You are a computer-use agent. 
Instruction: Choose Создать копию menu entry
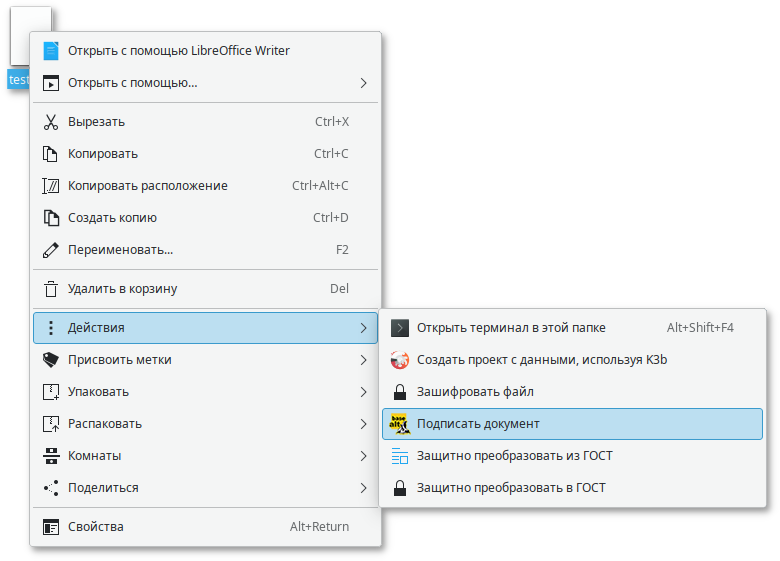tap(205, 218)
